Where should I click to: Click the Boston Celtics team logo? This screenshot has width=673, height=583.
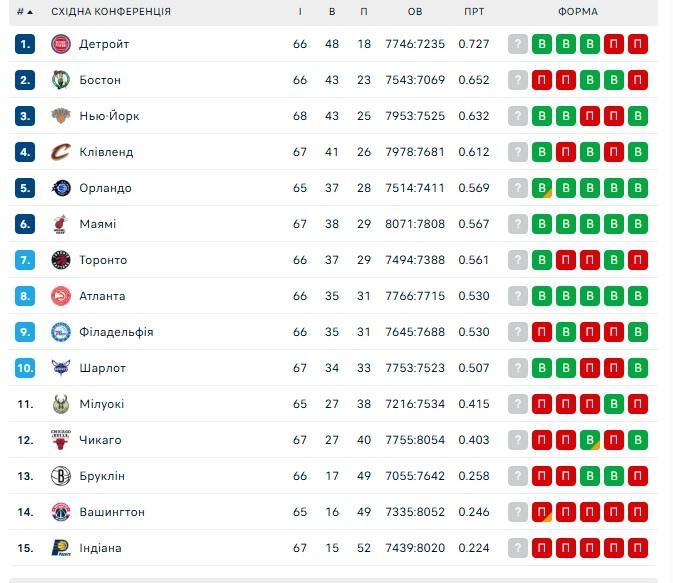61,80
